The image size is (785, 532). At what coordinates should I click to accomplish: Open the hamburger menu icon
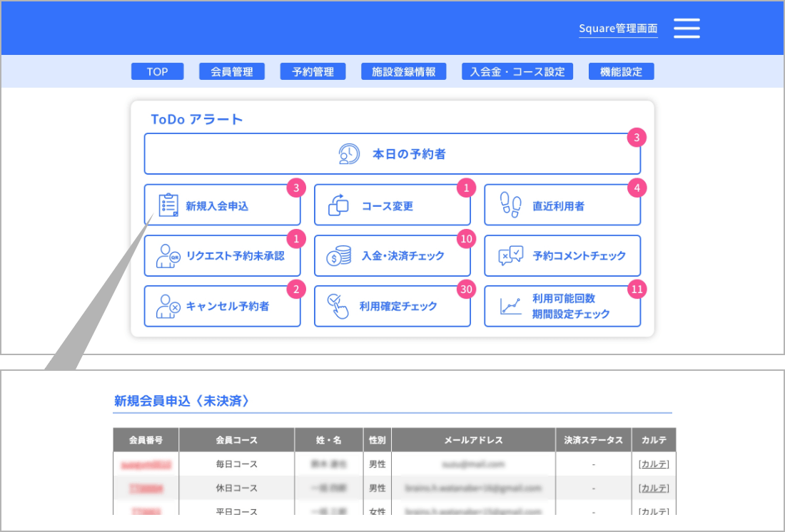pos(687,29)
